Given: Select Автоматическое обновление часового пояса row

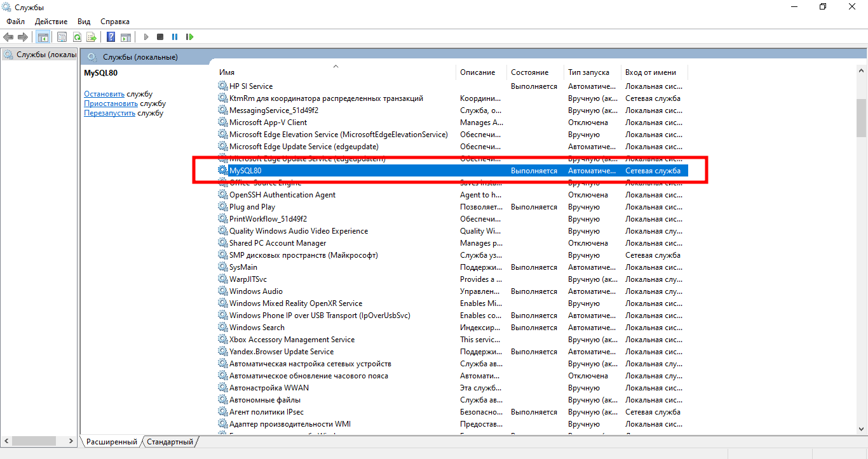Looking at the screenshot, I should [x=452, y=376].
